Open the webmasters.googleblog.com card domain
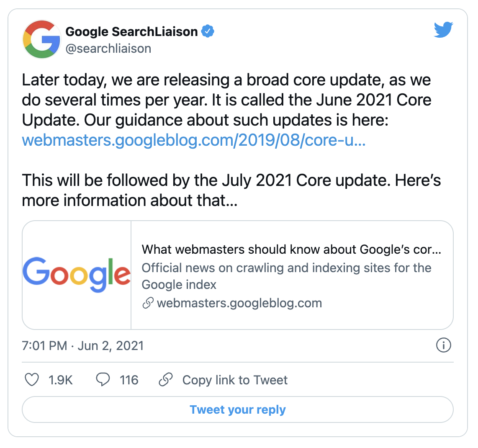Viewport: 478px width, 448px height. 239,303
